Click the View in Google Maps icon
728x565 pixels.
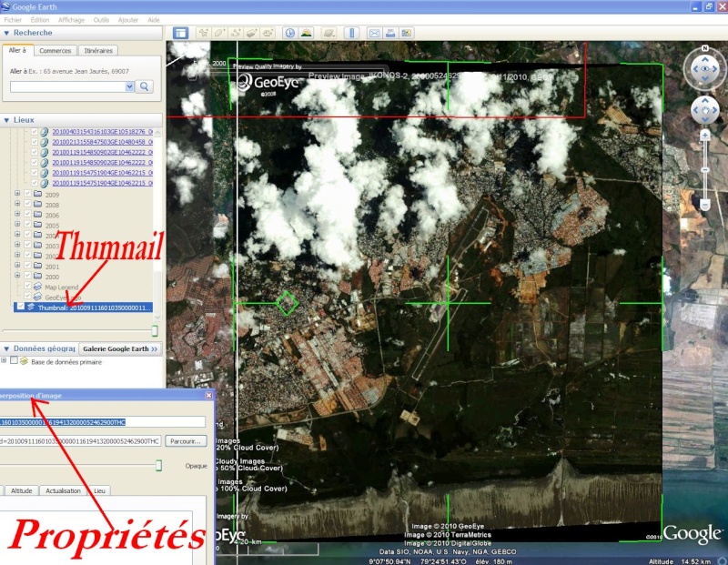coord(407,33)
